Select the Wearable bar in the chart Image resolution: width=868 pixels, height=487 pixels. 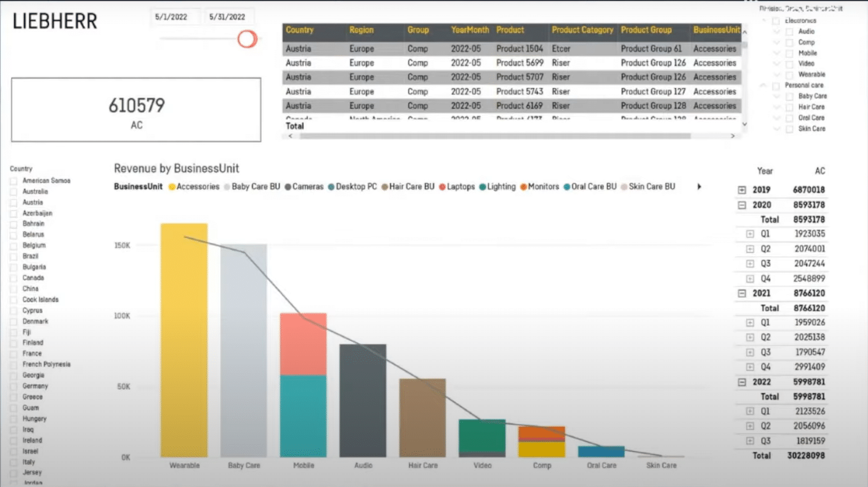tap(184, 337)
